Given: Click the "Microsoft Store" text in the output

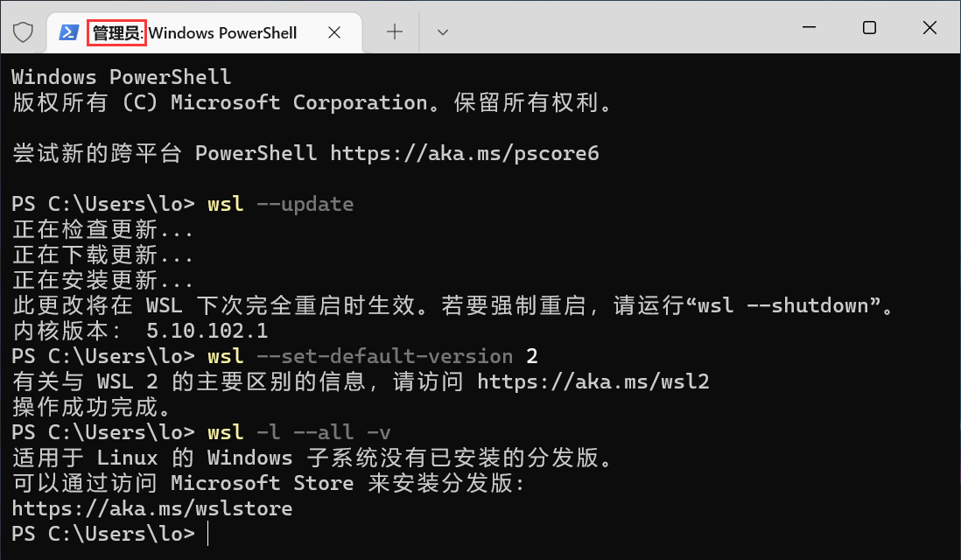Looking at the screenshot, I should 262,483.
